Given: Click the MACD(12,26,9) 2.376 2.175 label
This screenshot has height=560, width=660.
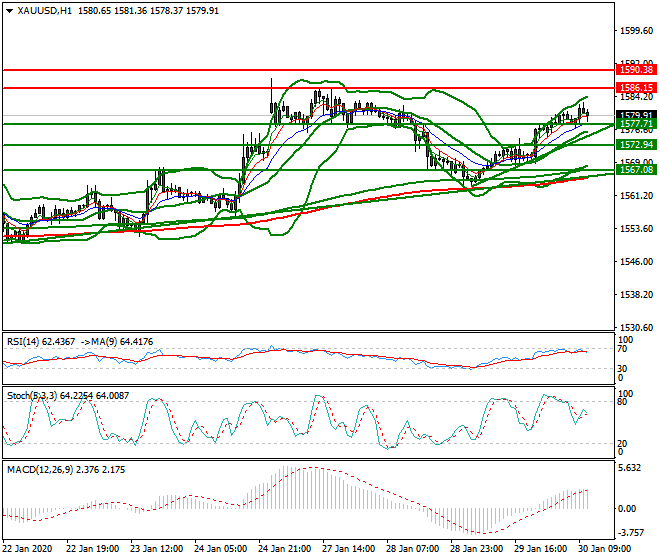Looking at the screenshot, I should point(66,470).
